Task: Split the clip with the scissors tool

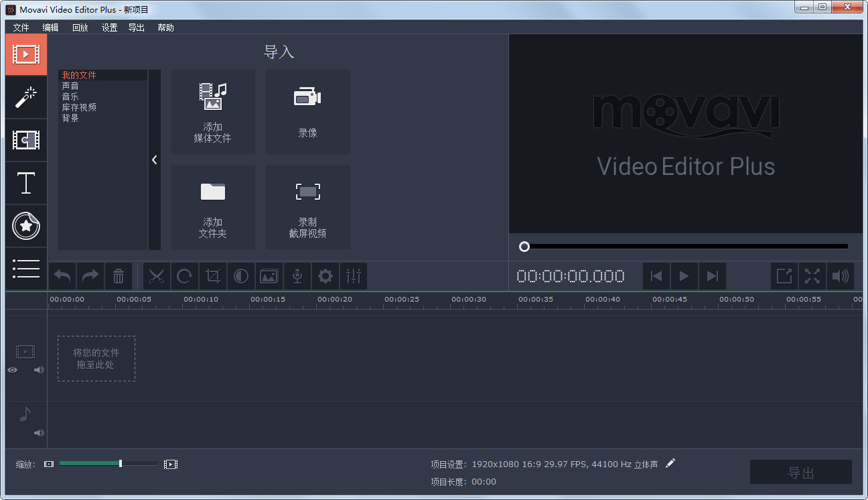Action: 156,275
